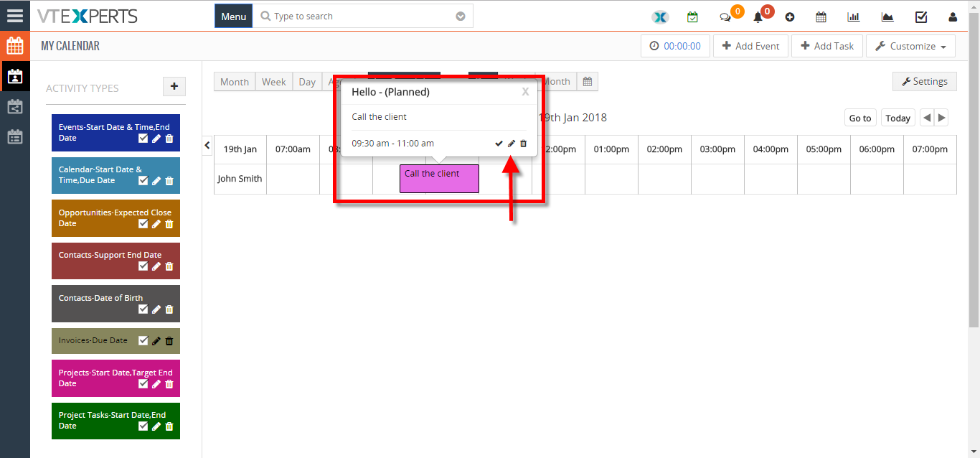980x458 pixels.
Task: Start the 00:00:00 timer
Action: tap(675, 46)
